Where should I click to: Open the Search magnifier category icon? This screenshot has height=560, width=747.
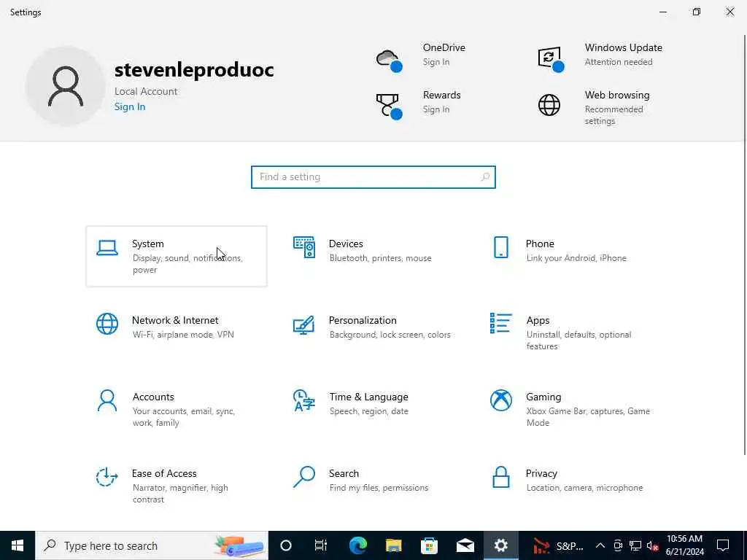[304, 477]
